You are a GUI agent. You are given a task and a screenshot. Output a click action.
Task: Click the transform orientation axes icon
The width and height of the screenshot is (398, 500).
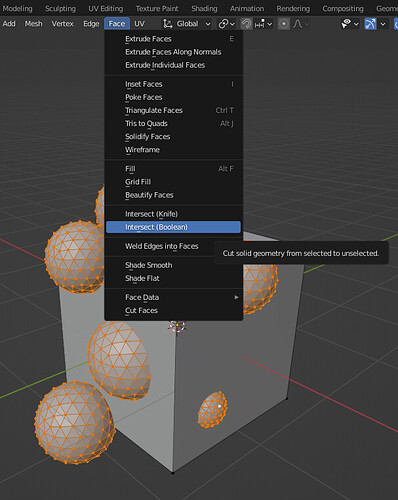167,24
